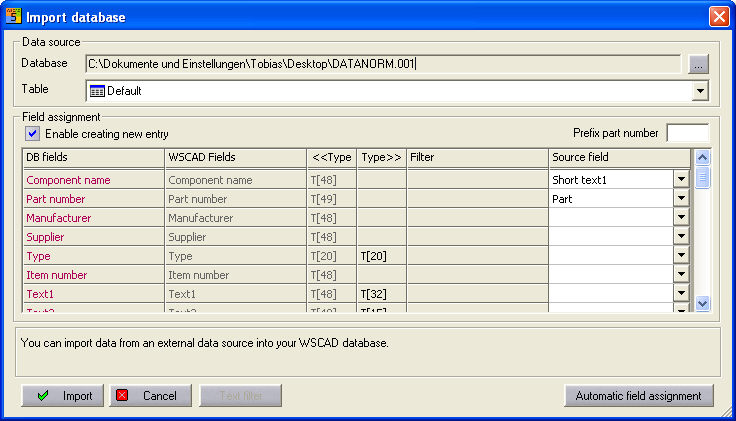Click the green checkmark on Import
The height and width of the screenshot is (421, 736).
pyautogui.click(x=43, y=396)
